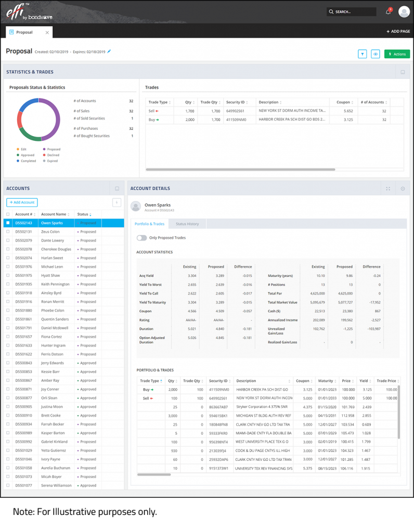The width and height of the screenshot is (414, 532).
Task: Check the box for Dante Lowery
Action: (8, 240)
